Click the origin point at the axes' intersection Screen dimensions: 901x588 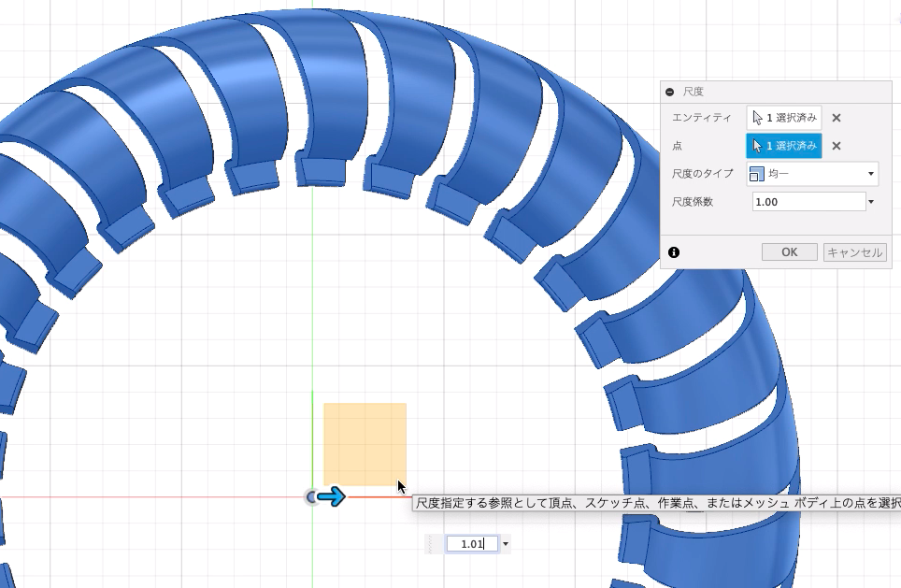pyautogui.click(x=311, y=497)
